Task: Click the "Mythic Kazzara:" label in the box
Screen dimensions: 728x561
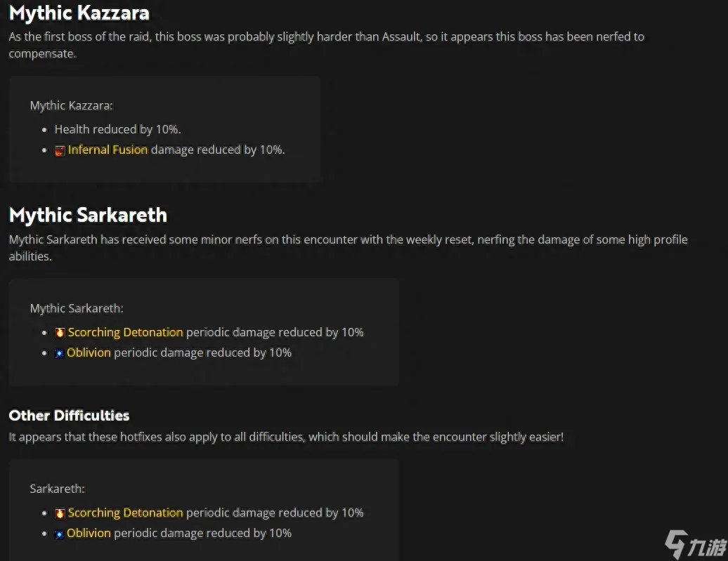Action: click(x=71, y=106)
